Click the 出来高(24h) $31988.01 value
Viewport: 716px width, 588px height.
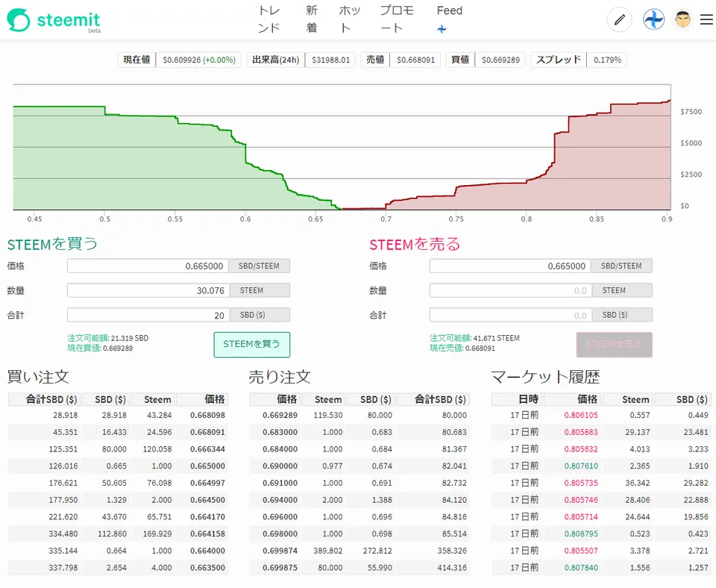330,60
